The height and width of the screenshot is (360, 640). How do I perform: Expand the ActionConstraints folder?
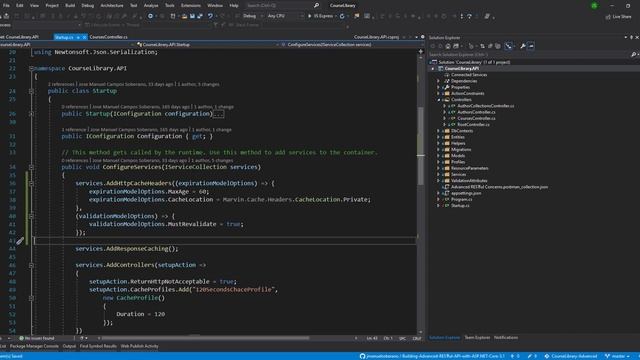click(439, 93)
